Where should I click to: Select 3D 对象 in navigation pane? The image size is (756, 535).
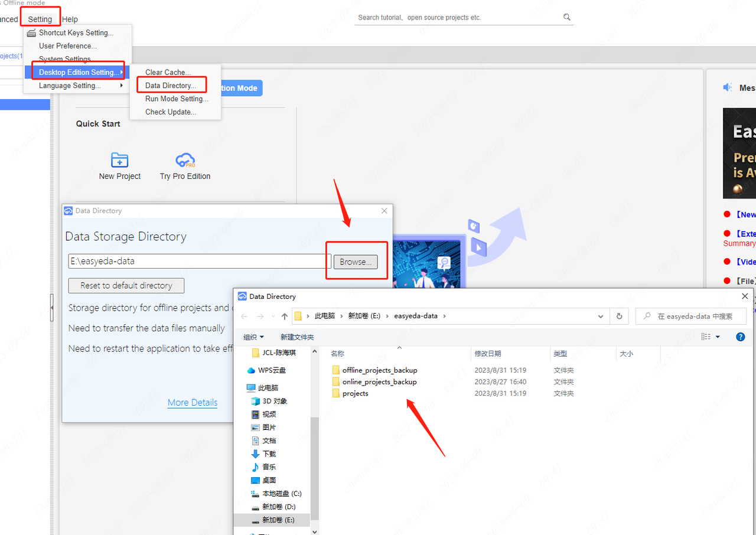tap(269, 401)
